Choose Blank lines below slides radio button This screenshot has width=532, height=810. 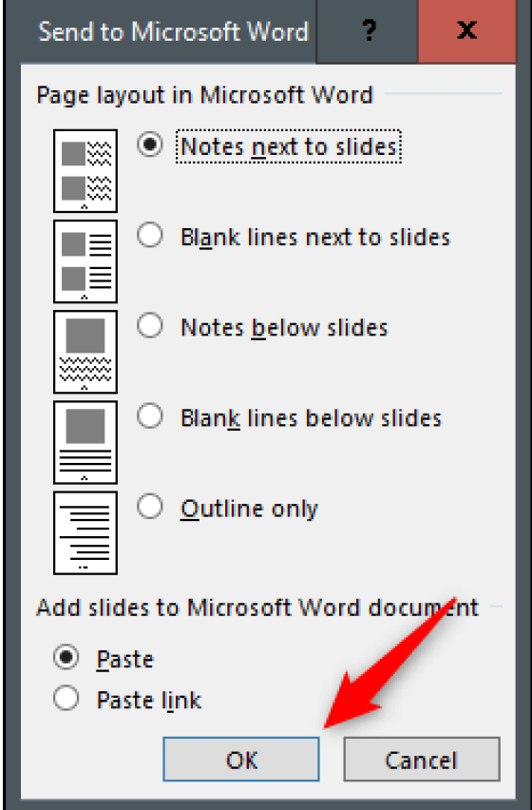(x=150, y=416)
